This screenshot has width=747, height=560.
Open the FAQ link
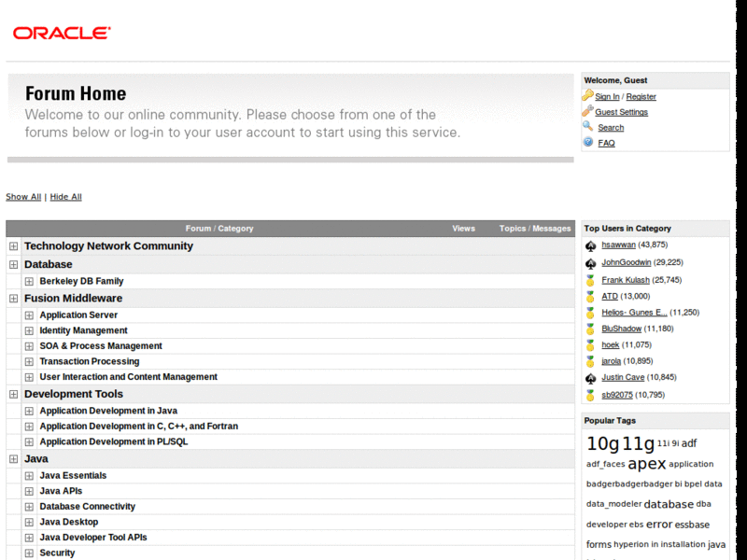[x=606, y=143]
